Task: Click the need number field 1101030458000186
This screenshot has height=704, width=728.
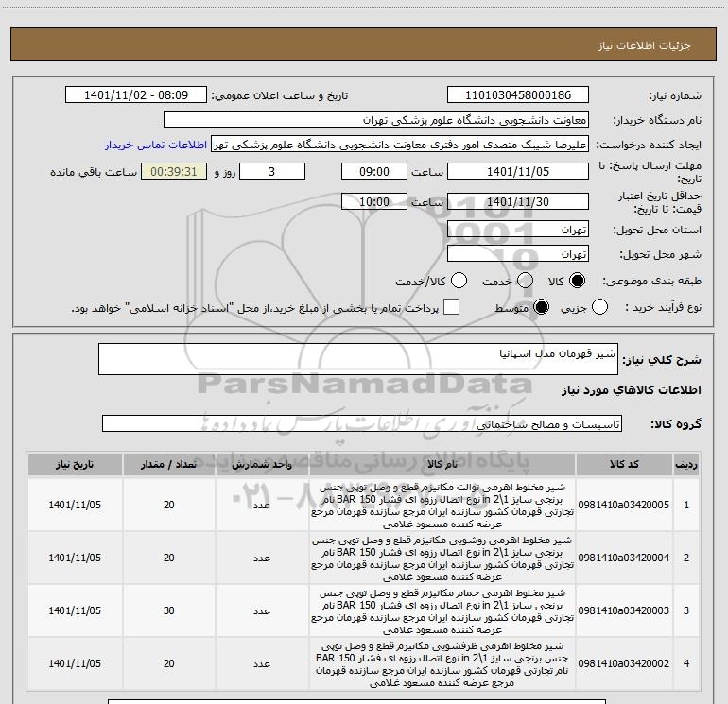Action: coord(518,95)
